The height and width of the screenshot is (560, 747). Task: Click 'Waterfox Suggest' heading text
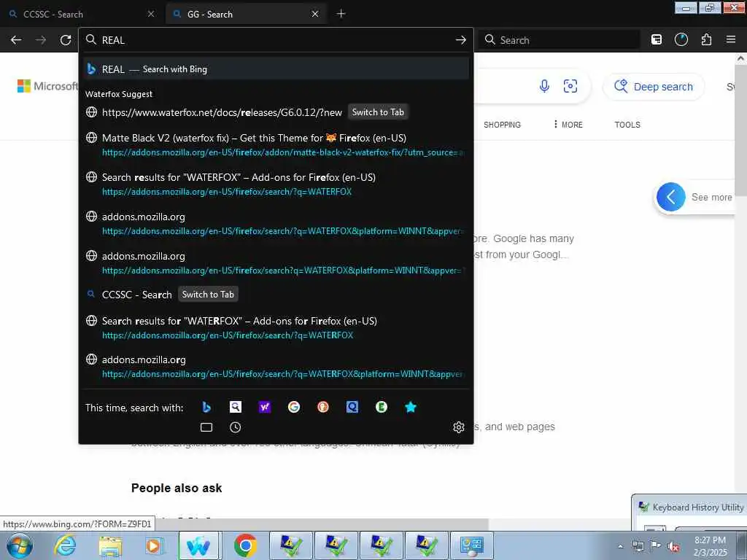click(119, 94)
